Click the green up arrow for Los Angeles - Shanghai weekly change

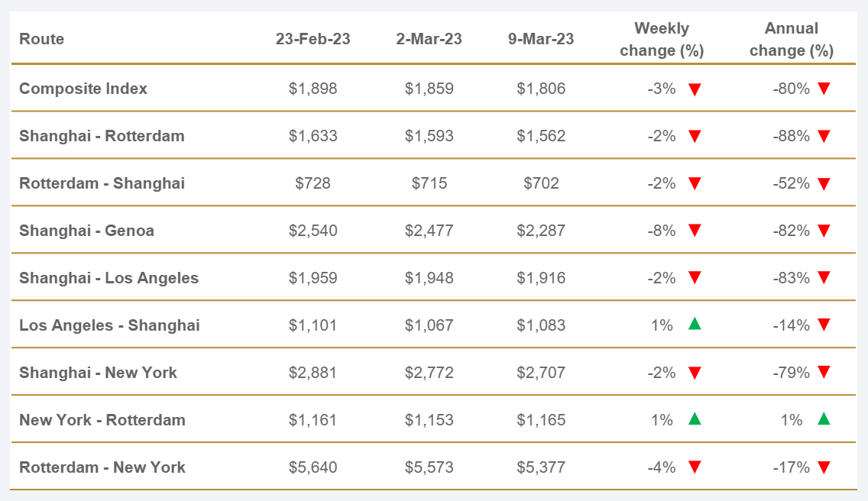point(695,324)
